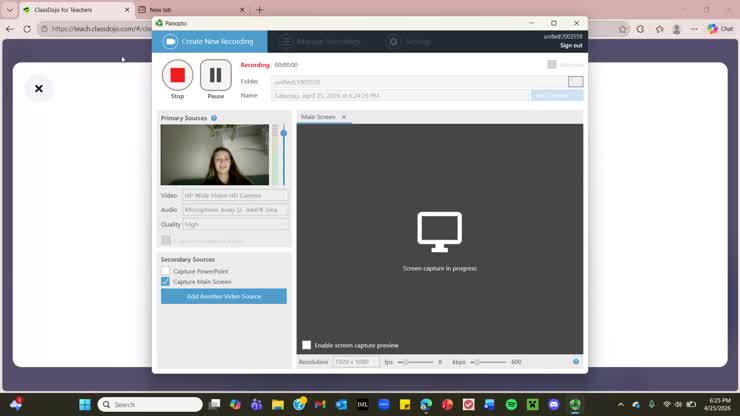This screenshot has width=740, height=416.
Task: Open the browser extensions icon
Action: (x=640, y=29)
